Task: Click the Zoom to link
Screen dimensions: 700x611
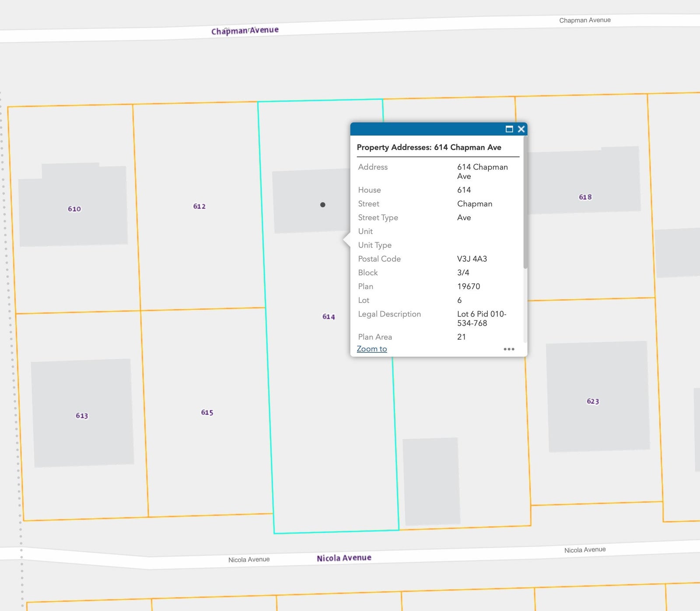Action: [x=371, y=349]
